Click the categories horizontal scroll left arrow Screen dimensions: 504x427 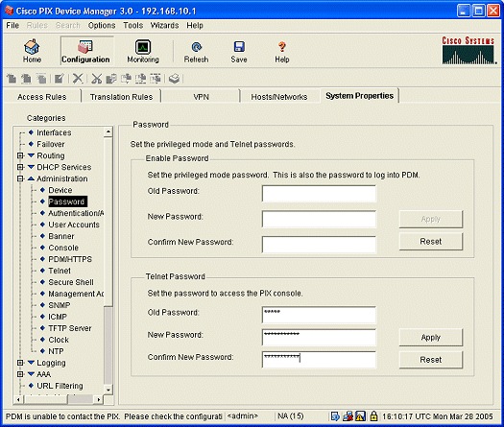(x=19, y=399)
